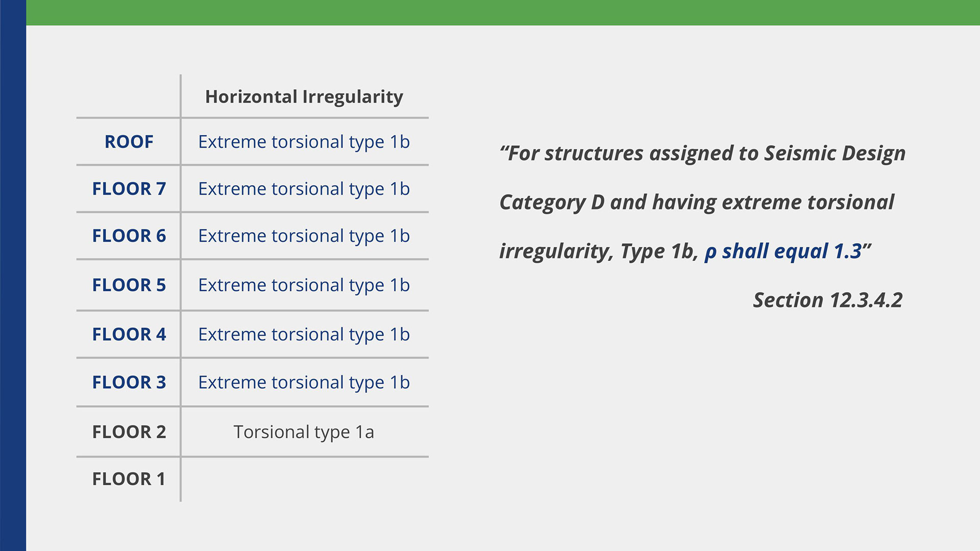Click the green top banner
The image size is (980, 551).
pyautogui.click(x=503, y=13)
